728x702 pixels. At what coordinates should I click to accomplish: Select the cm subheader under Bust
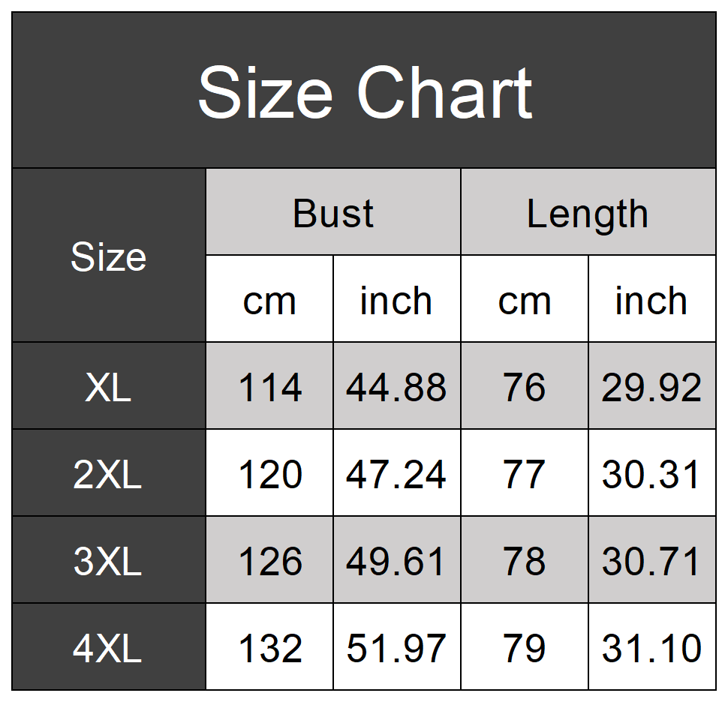269,300
